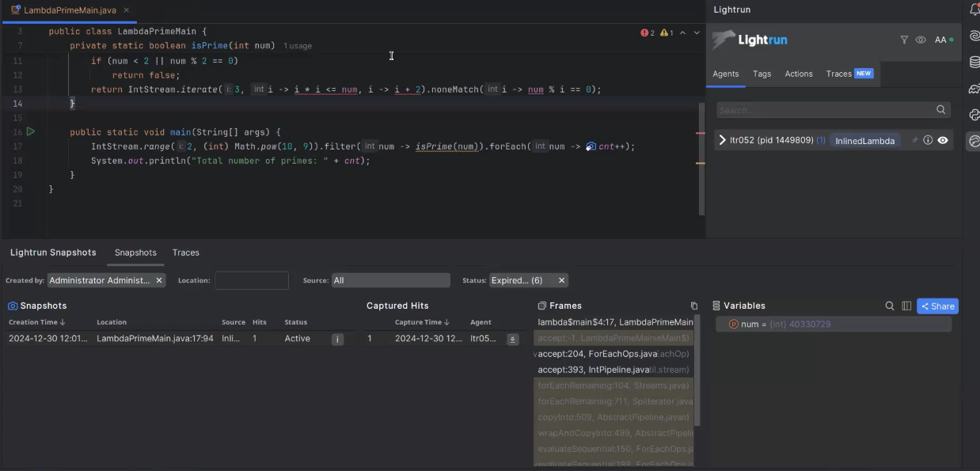This screenshot has height=471, width=980.
Task: Click the InlinedLambda tag label
Action: click(865, 141)
